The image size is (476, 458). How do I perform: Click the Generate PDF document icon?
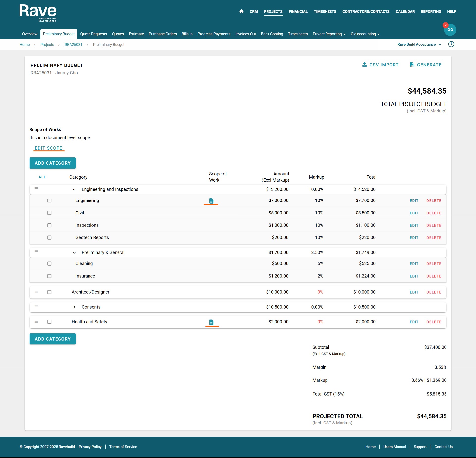412,65
